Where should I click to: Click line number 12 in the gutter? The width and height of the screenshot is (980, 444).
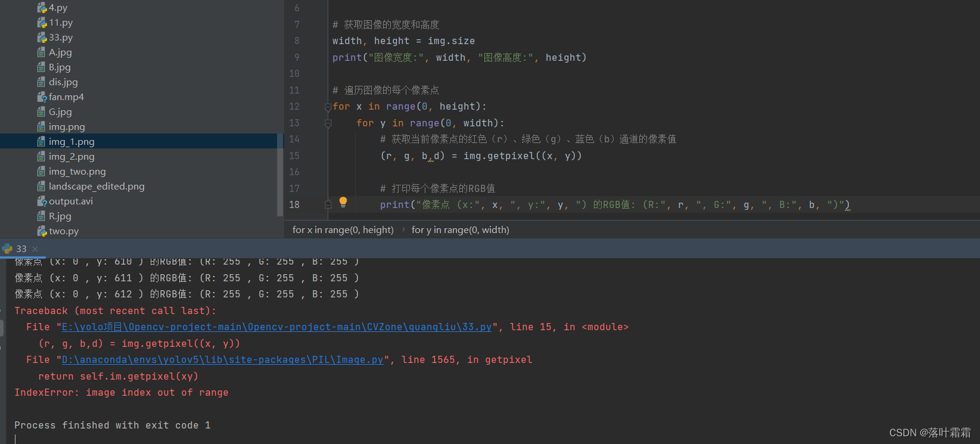294,107
